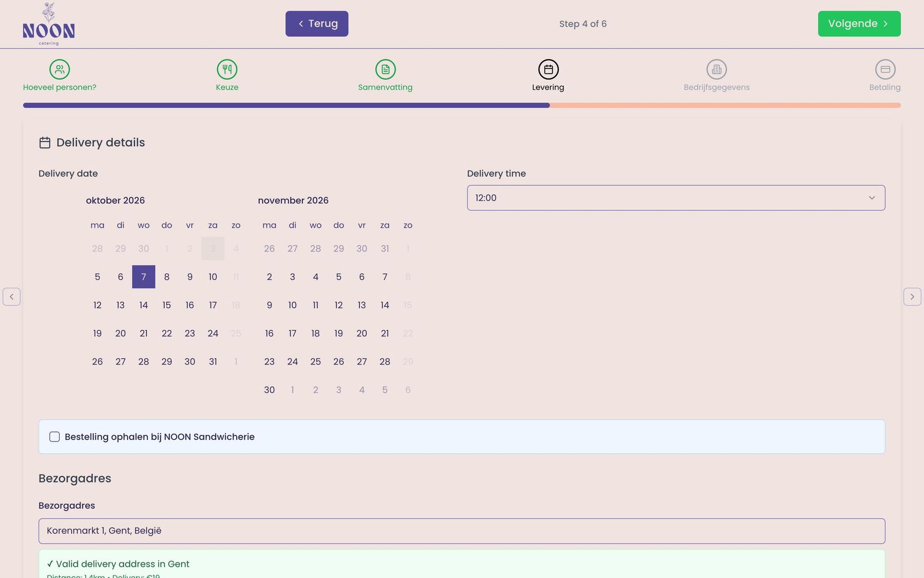Click the Hoeveel personen? step label
This screenshot has width=924, height=578.
[x=60, y=87]
